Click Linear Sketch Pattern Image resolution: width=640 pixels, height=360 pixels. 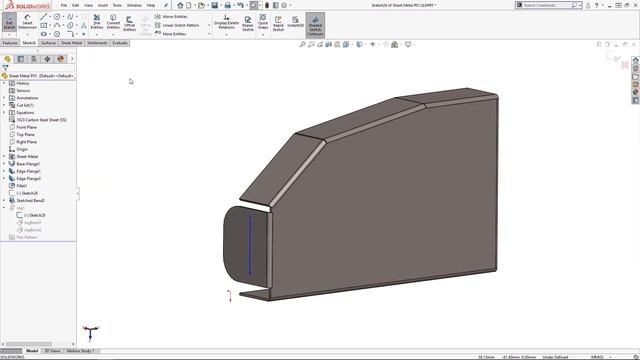pyautogui.click(x=177, y=25)
